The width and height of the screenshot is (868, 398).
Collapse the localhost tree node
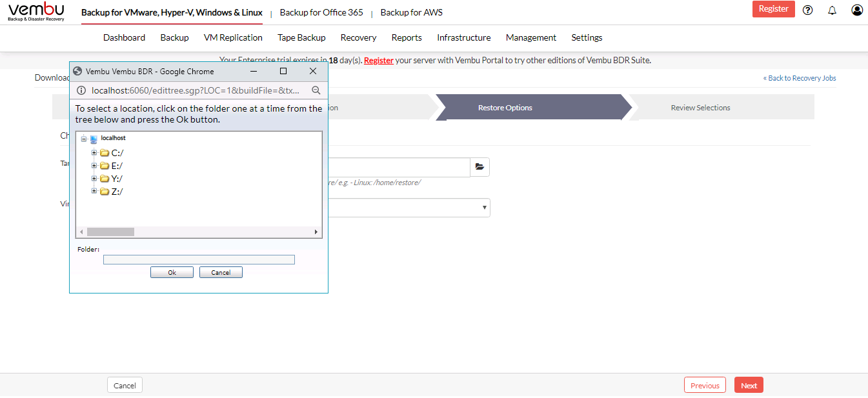point(84,139)
